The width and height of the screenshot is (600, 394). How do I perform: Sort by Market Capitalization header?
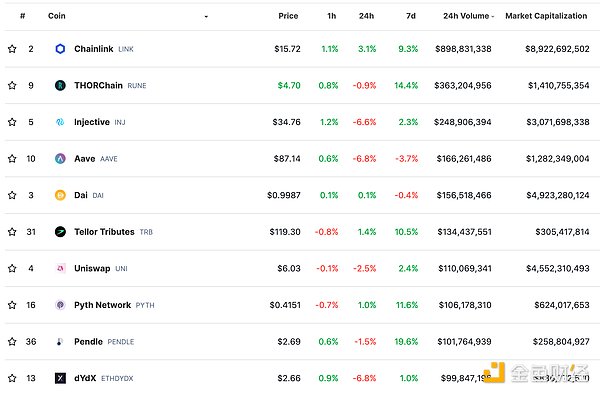pyautogui.click(x=546, y=16)
